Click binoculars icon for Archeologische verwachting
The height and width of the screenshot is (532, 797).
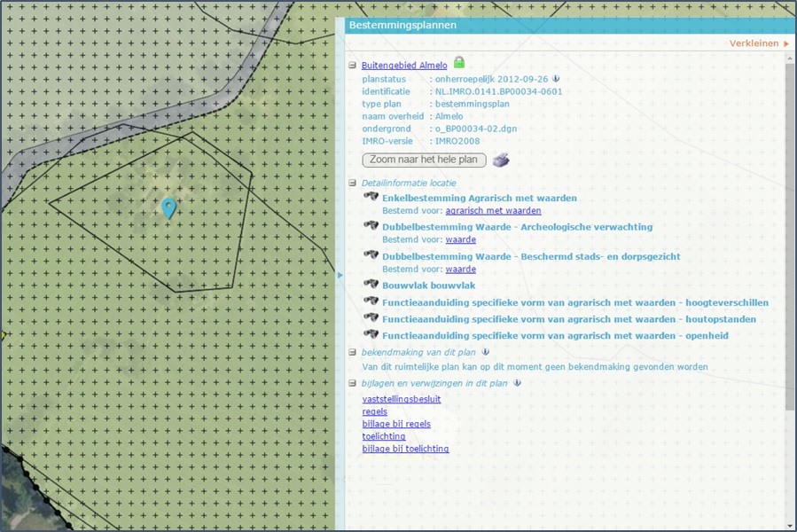371,225
